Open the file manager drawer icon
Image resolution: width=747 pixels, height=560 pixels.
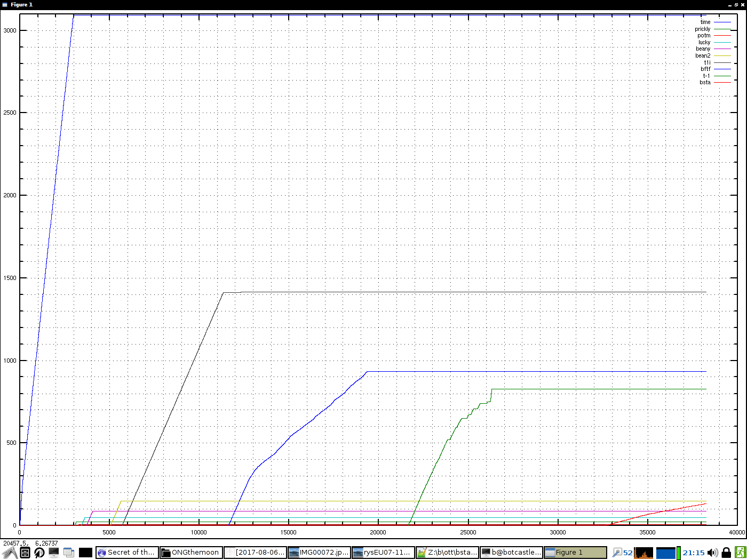(25, 553)
